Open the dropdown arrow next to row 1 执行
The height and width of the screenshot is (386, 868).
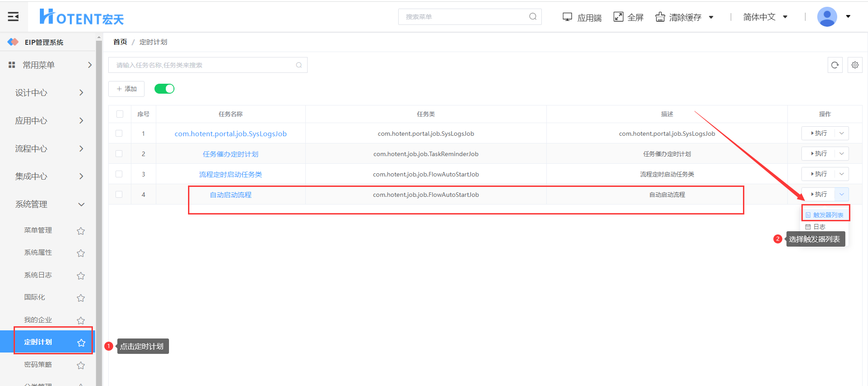pyautogui.click(x=841, y=133)
